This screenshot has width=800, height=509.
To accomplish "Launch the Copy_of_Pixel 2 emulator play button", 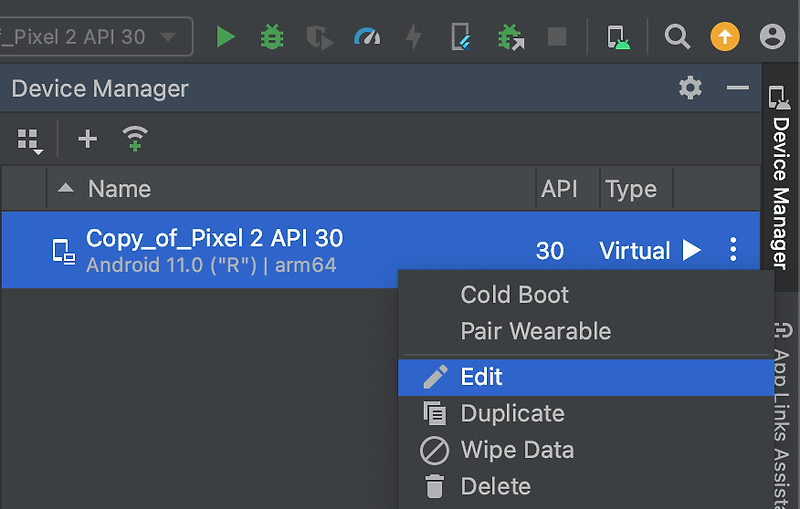I will 692,250.
